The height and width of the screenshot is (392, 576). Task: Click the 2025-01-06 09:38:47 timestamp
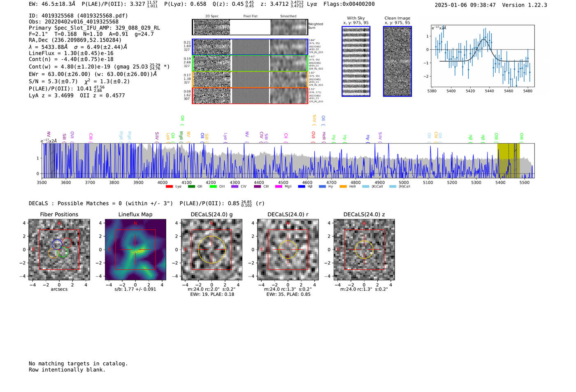click(465, 5)
